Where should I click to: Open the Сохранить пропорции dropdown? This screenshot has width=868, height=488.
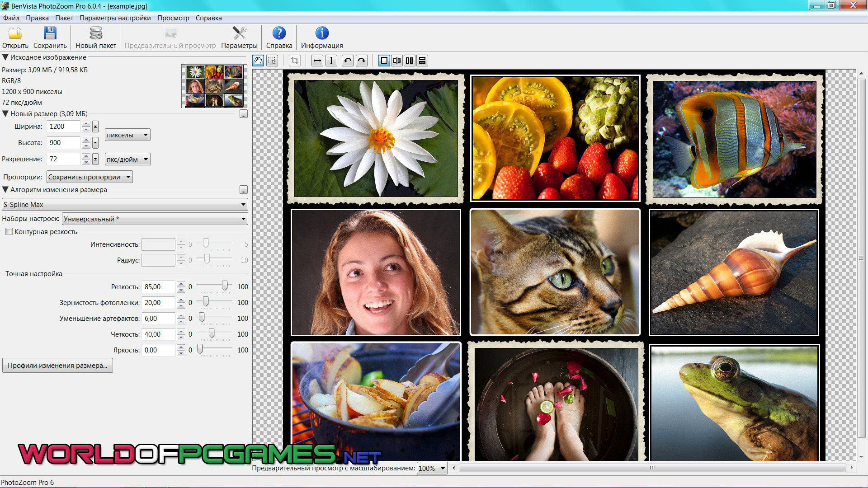[90, 177]
